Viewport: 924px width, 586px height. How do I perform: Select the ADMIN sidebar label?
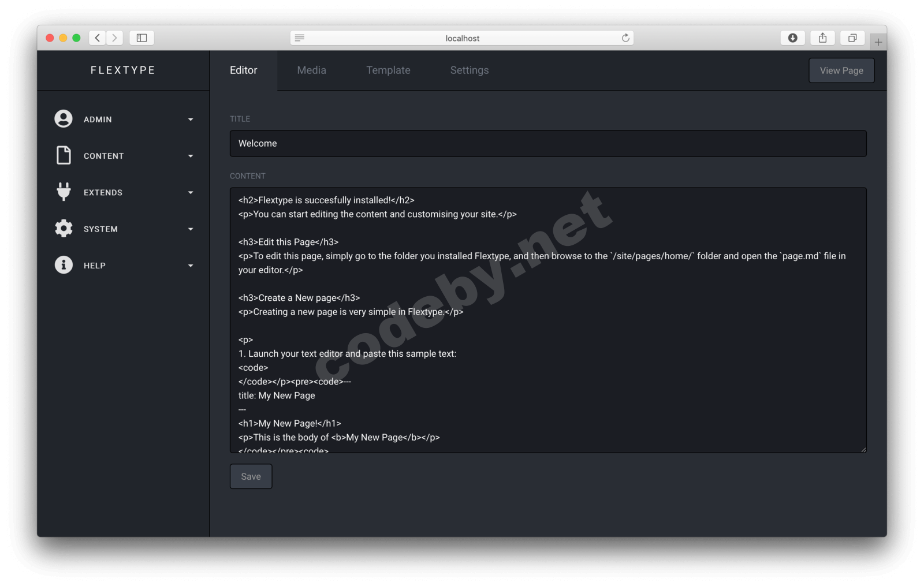tap(98, 120)
